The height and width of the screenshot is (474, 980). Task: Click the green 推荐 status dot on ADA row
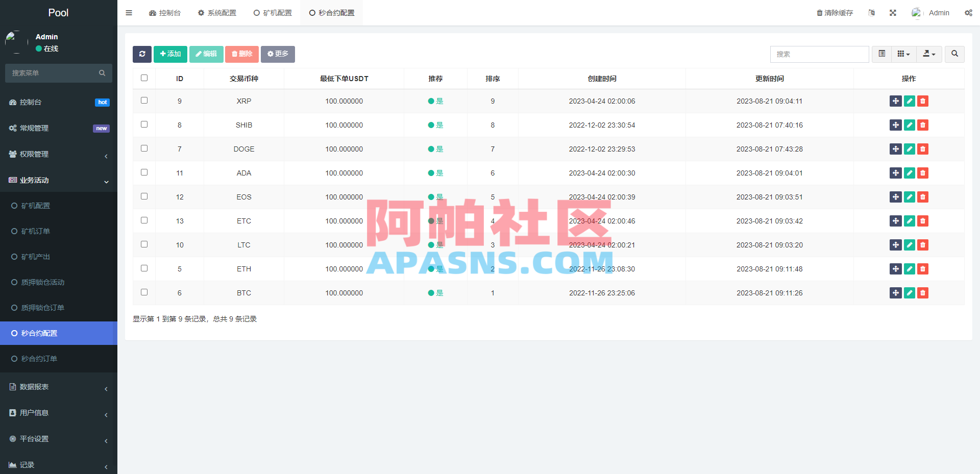(x=430, y=173)
